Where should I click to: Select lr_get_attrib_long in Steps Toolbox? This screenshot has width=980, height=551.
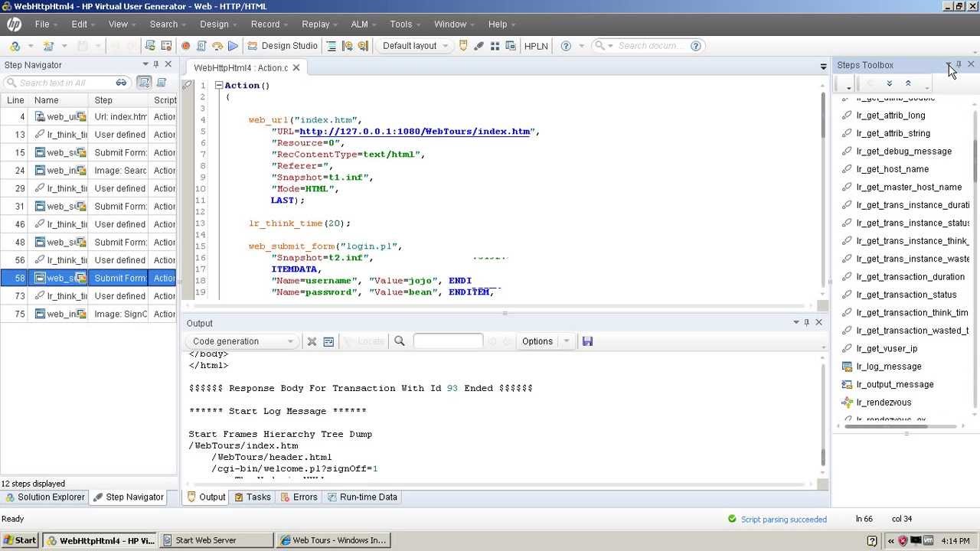[x=890, y=116]
